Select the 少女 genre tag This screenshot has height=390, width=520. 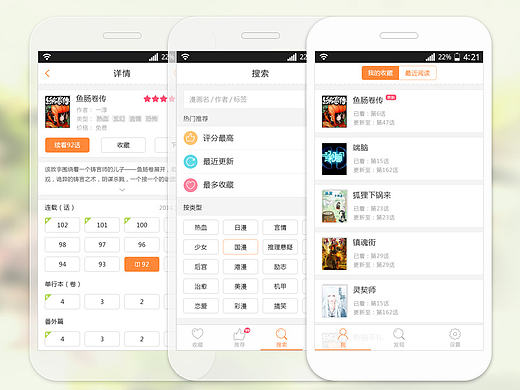201,247
